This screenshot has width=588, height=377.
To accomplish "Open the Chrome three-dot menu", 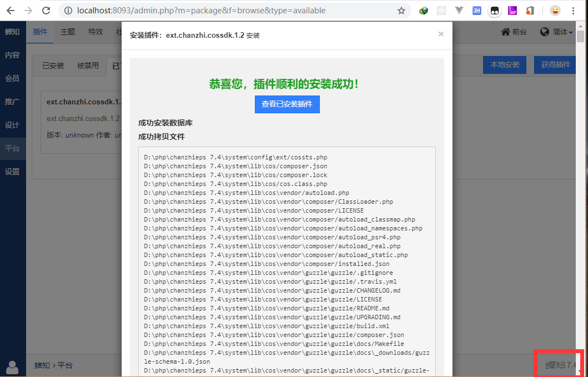I will click(x=573, y=11).
